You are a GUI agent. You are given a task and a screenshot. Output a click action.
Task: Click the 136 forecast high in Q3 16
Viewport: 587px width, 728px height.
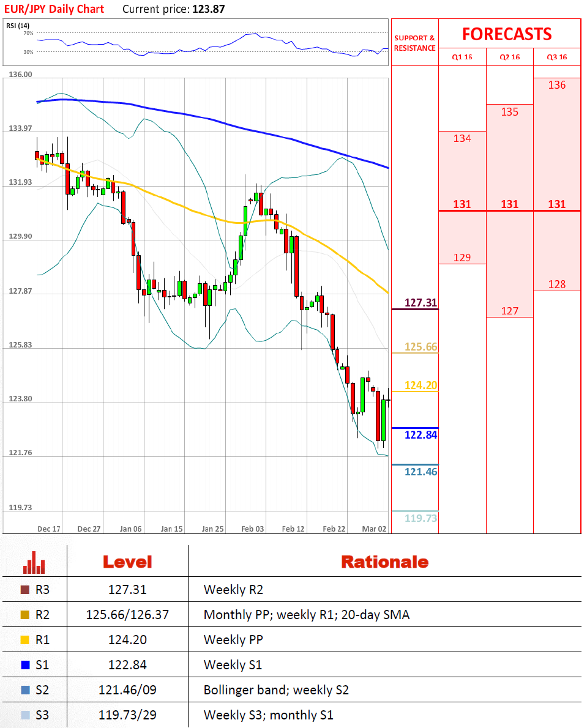[x=557, y=85]
